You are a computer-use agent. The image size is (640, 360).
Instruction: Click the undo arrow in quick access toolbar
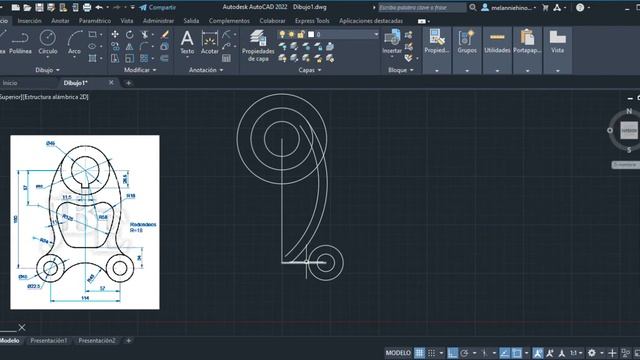[x=99, y=7]
